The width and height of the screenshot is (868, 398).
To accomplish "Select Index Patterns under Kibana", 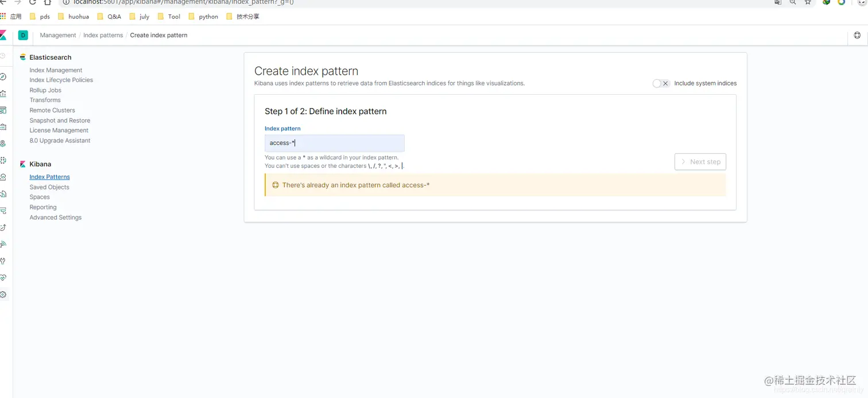I will pos(49,177).
